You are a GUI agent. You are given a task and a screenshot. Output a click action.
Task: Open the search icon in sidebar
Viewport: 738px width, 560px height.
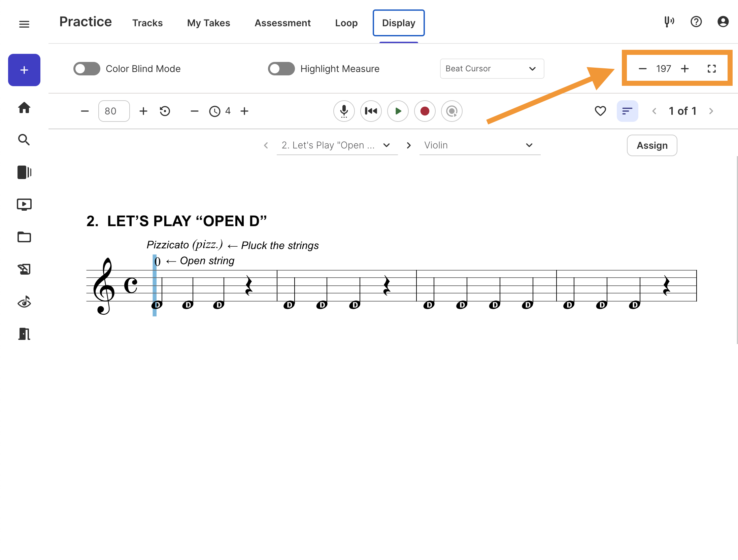coord(24,140)
